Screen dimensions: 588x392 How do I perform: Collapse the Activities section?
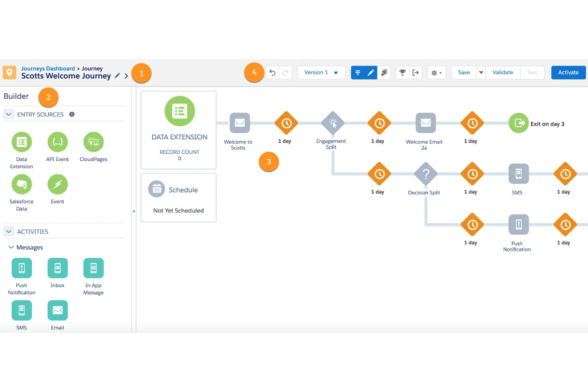(x=9, y=232)
